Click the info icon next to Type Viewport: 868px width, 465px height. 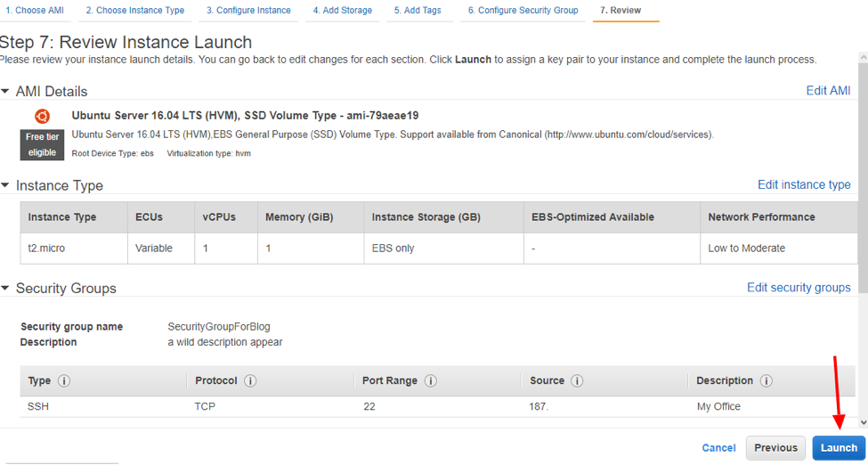coord(64,381)
